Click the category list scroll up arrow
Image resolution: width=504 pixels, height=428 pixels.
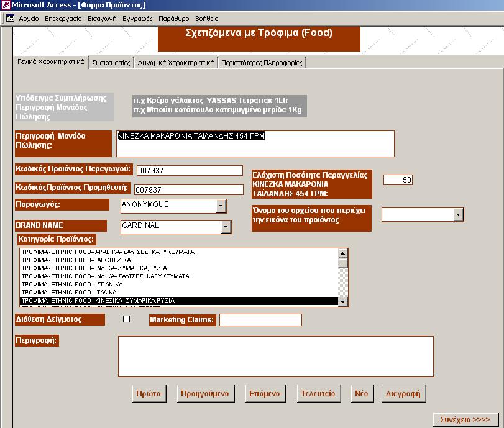pyautogui.click(x=342, y=253)
